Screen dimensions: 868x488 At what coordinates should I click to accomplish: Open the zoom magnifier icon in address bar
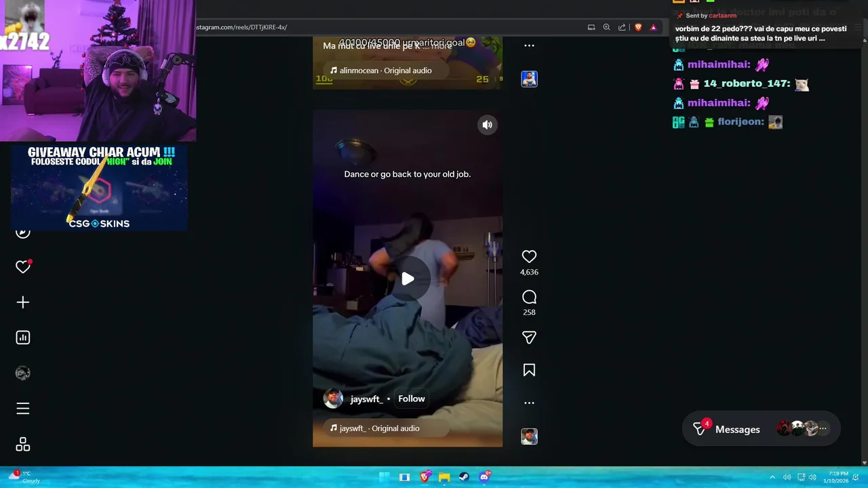[606, 27]
